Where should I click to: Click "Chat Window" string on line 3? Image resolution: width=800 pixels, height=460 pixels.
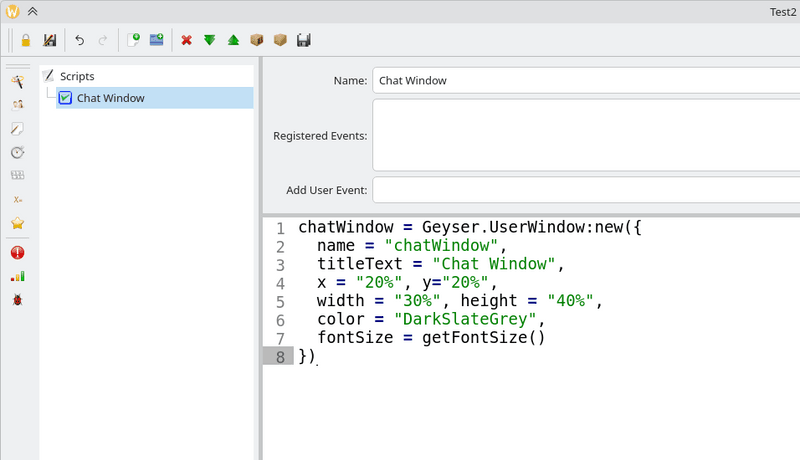coord(493,264)
